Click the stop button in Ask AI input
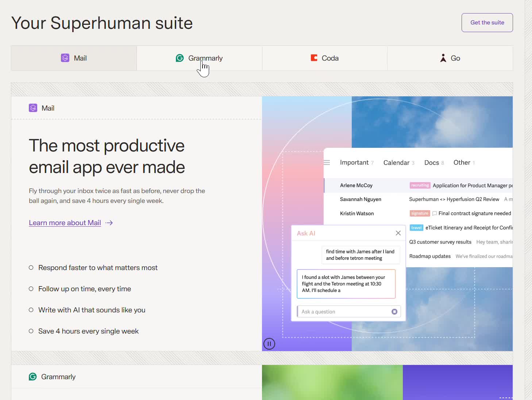 [x=394, y=312]
